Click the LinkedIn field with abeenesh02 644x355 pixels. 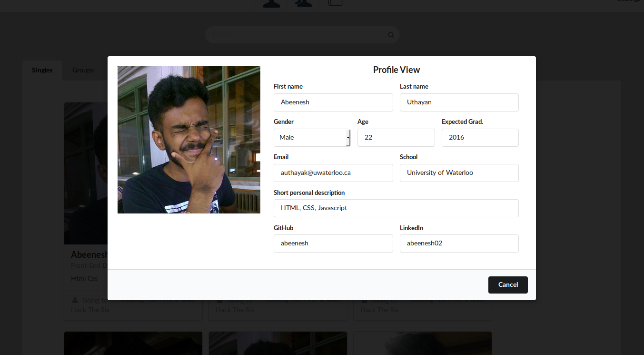point(459,243)
